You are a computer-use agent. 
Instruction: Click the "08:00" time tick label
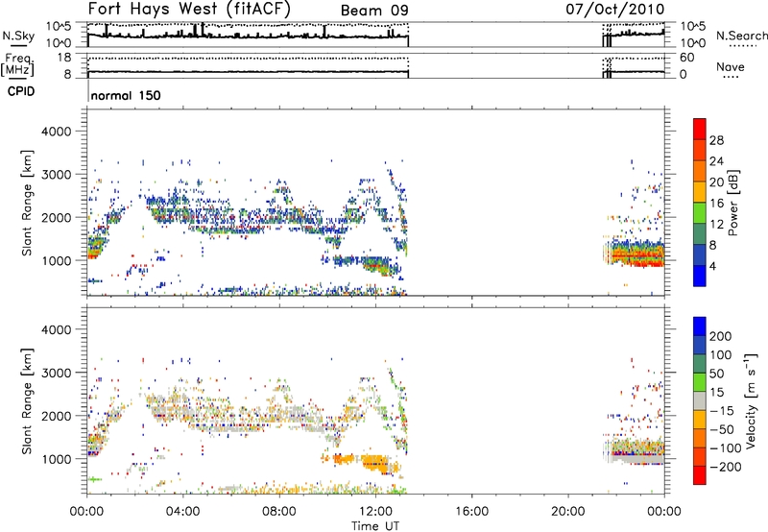279,512
